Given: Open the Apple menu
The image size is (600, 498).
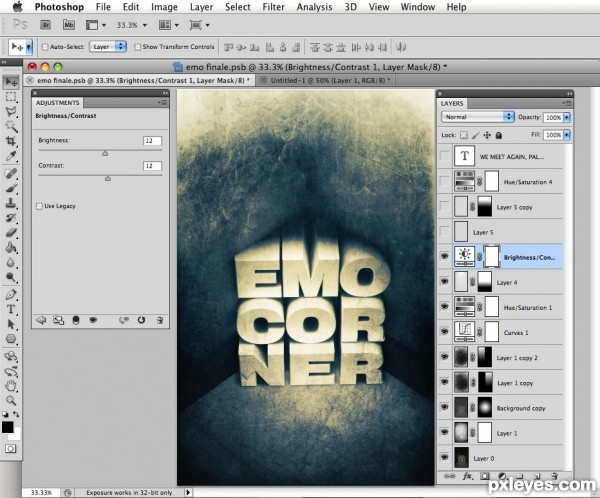Looking at the screenshot, I should tap(17, 7).
